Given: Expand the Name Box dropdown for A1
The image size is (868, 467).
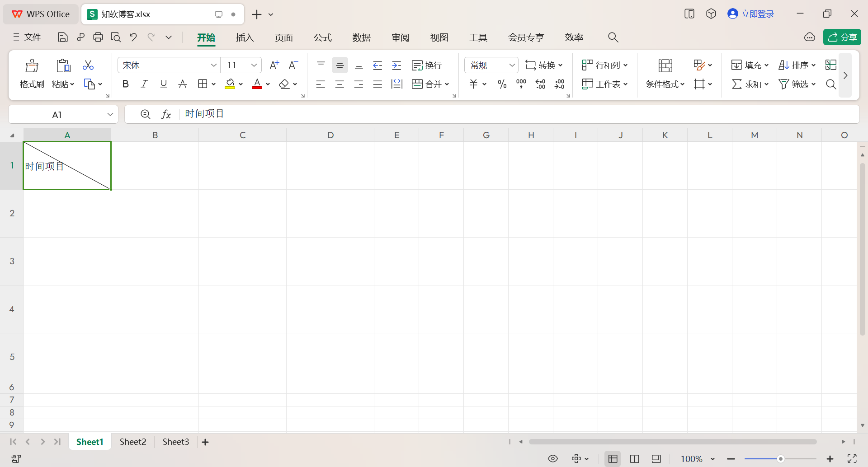Looking at the screenshot, I should pos(110,114).
